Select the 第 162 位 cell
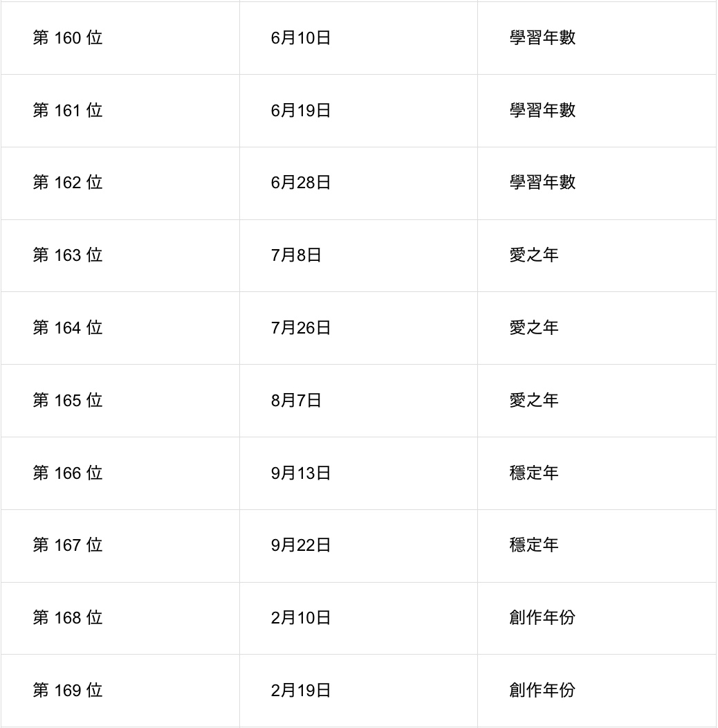Image resolution: width=718 pixels, height=728 pixels. pos(68,183)
